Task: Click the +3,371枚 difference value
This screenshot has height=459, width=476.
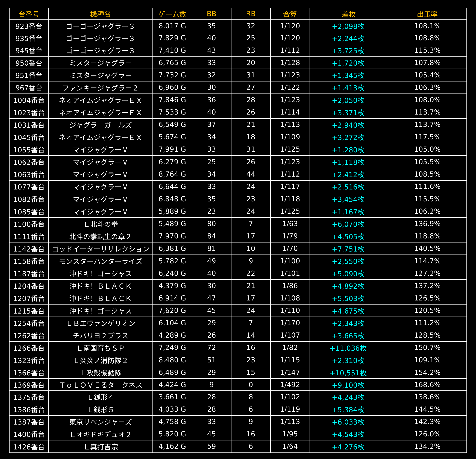Action: click(x=349, y=113)
